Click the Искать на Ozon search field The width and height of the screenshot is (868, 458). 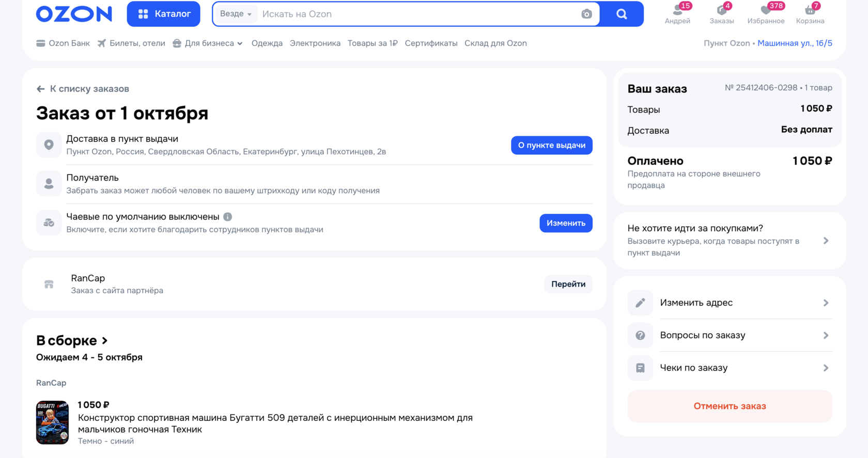pyautogui.click(x=419, y=14)
